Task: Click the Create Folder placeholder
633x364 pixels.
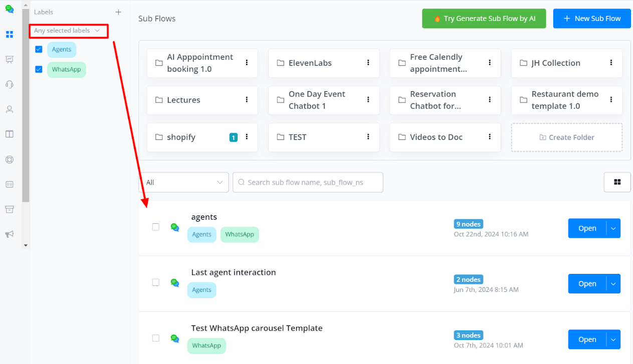Action: 566,137
